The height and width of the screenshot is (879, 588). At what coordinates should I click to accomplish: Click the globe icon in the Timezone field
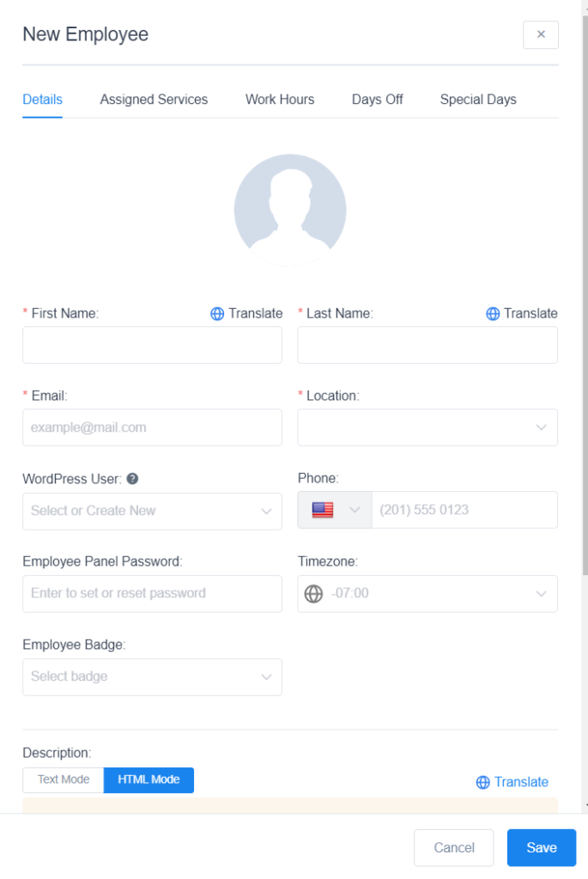point(314,593)
